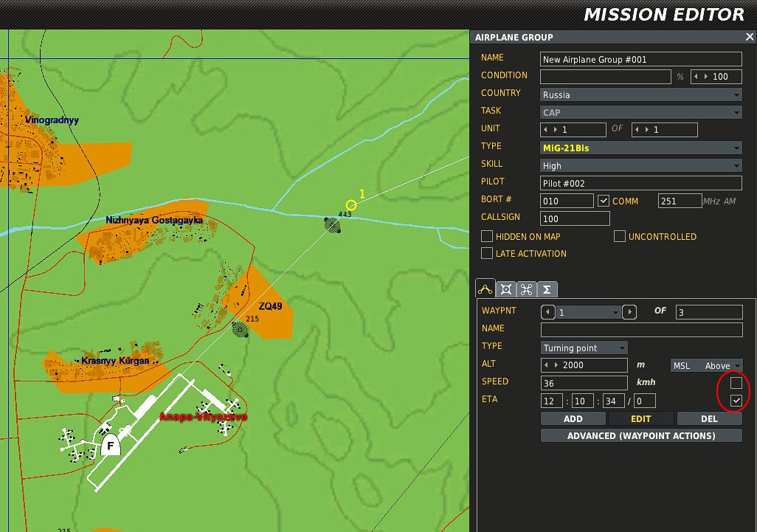The image size is (757, 532).
Task: Check the UNCONTROLLED checkbox
Action: (620, 236)
